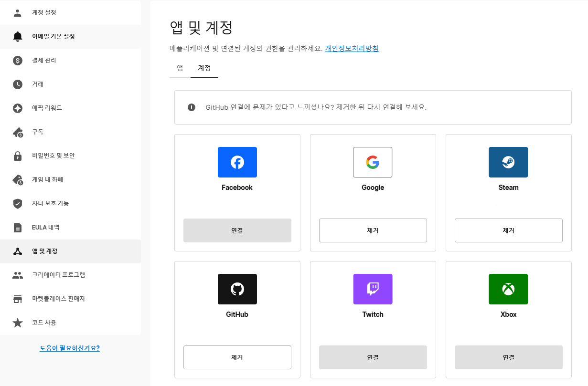Click the storefront icon for 마켓플레이스 판매자

18,299
